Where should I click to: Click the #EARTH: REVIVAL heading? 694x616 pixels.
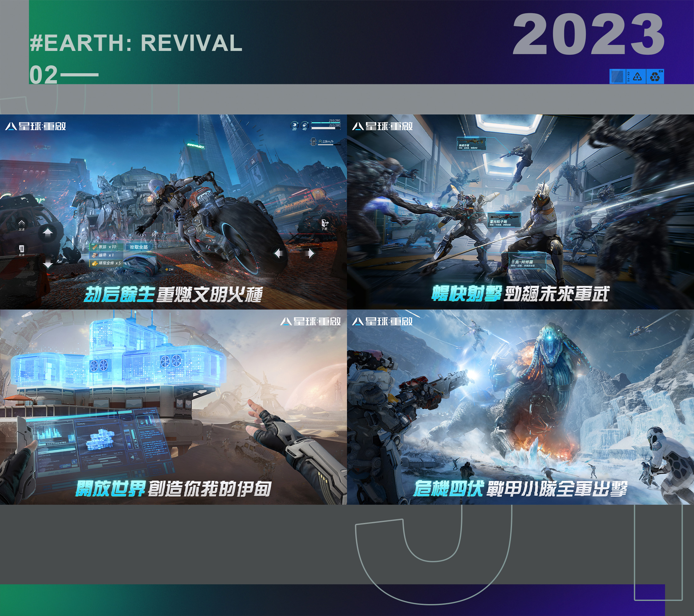136,43
